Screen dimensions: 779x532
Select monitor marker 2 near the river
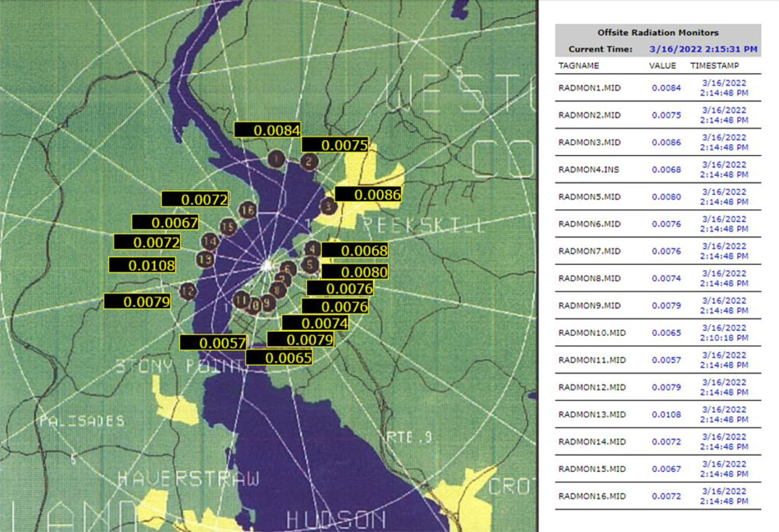308,160
